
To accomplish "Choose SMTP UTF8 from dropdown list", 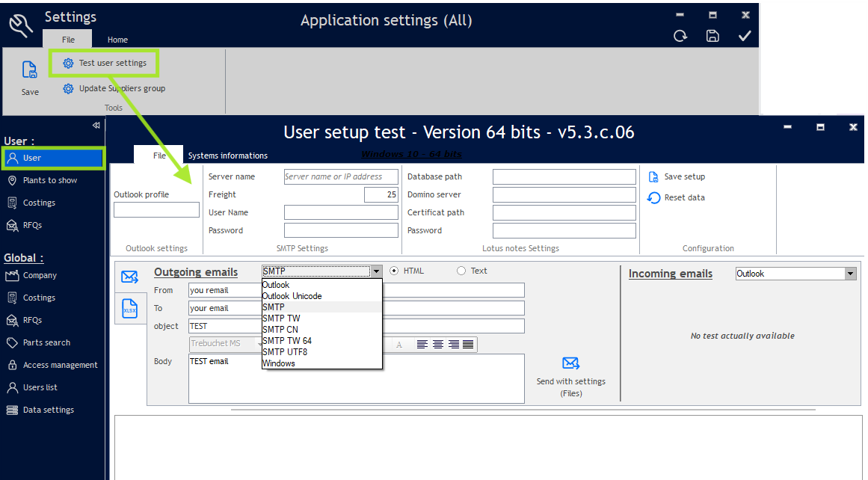I will (285, 352).
